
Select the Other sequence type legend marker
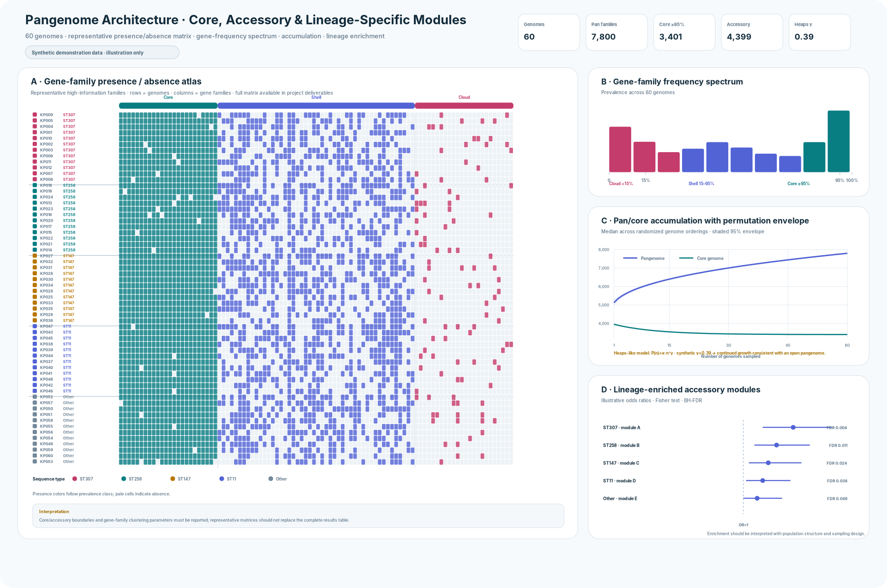tap(271, 479)
